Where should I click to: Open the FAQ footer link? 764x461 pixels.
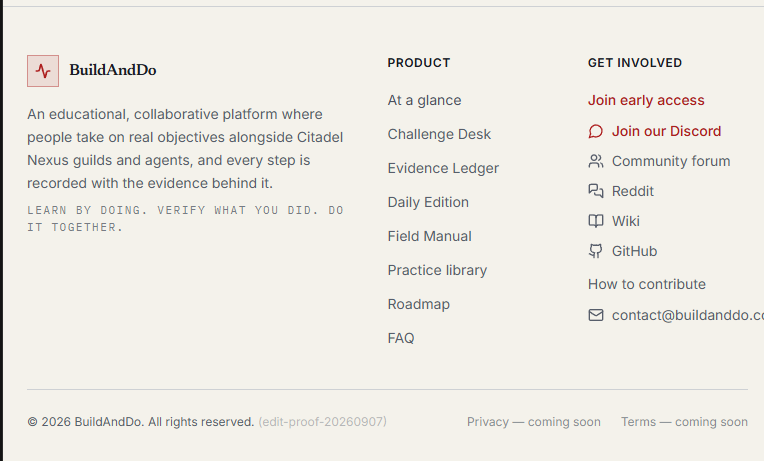(401, 338)
